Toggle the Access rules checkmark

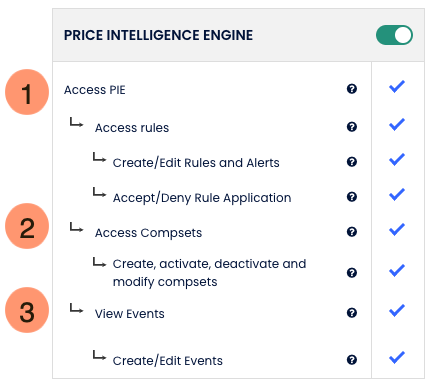[x=397, y=125]
